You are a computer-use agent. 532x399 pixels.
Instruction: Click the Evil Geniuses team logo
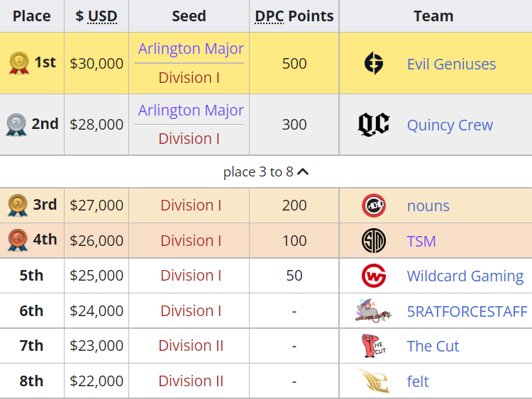click(373, 64)
